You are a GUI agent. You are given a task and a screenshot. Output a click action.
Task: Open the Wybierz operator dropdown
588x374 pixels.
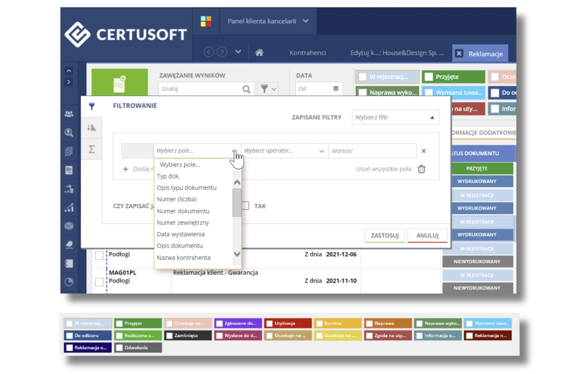(x=284, y=151)
